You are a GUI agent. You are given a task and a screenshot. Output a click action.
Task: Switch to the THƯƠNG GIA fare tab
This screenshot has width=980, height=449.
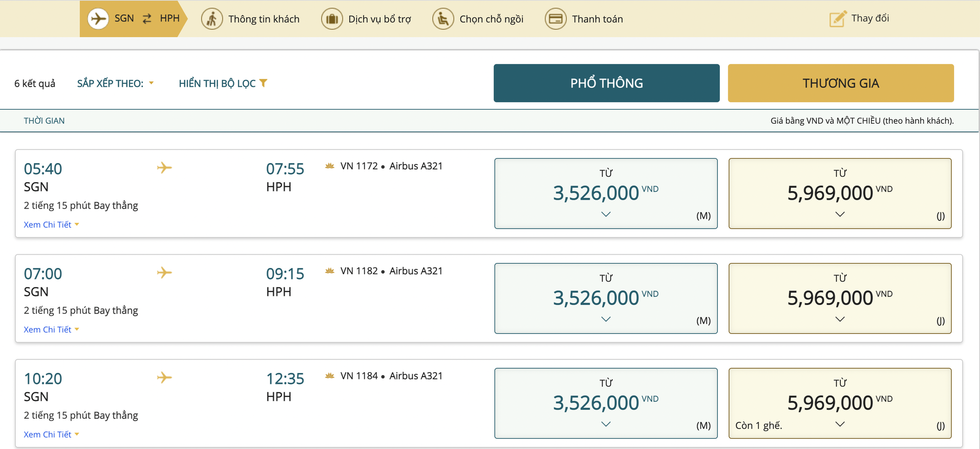coord(840,83)
